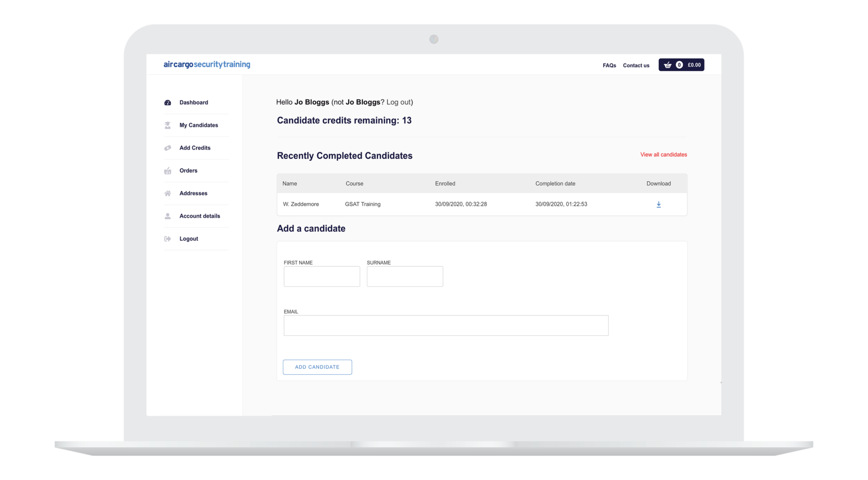Viewport: 868px width, 480px height.
Task: Focus the Surname input field
Action: tap(405, 276)
